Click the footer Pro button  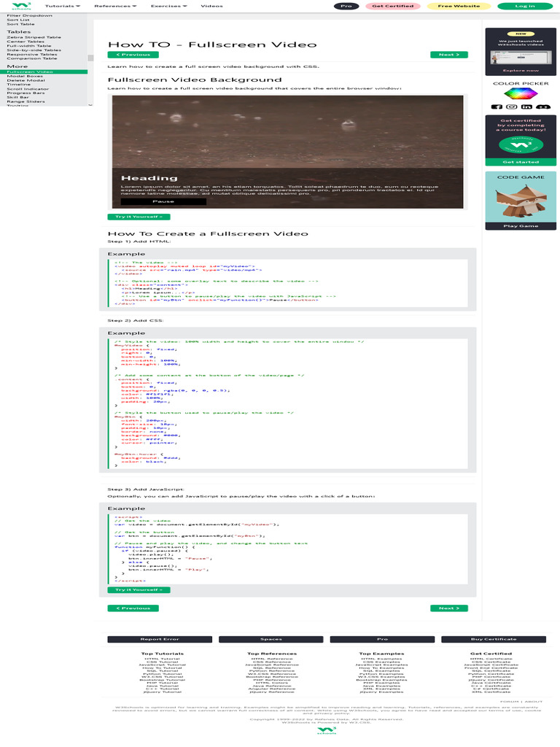(x=382, y=639)
